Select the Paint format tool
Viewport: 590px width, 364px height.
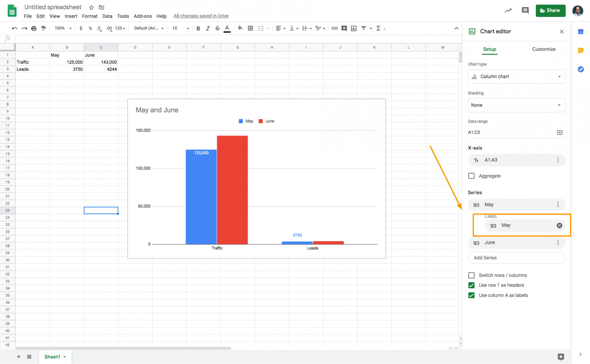pyautogui.click(x=43, y=28)
